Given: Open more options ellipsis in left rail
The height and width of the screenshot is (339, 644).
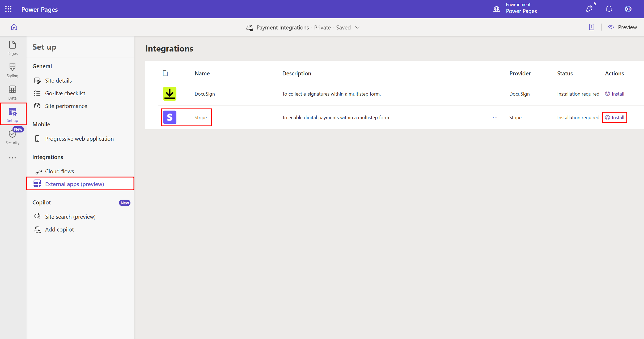Looking at the screenshot, I should coord(12,158).
